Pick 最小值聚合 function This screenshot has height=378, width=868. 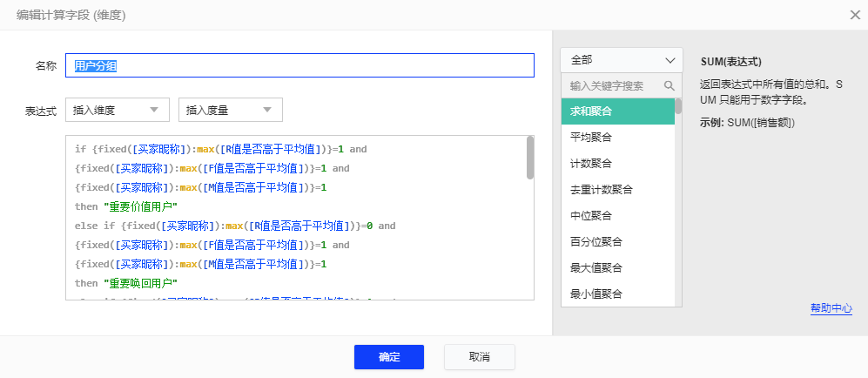click(x=617, y=294)
